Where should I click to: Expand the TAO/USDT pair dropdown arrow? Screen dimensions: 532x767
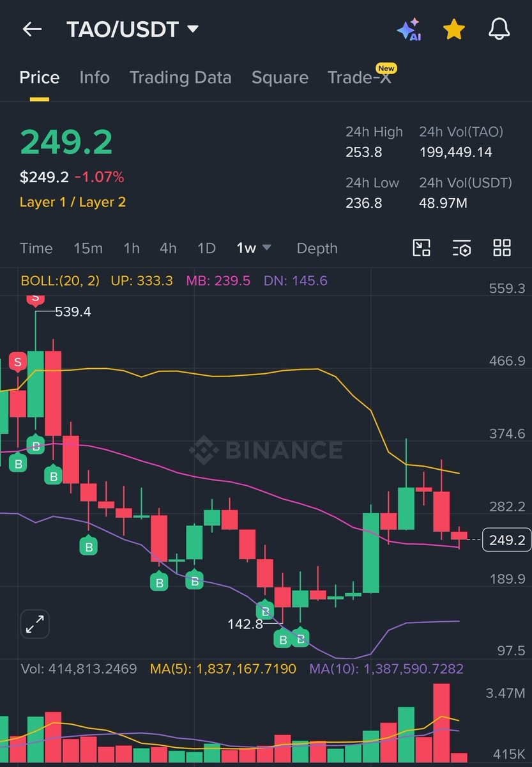pos(192,29)
